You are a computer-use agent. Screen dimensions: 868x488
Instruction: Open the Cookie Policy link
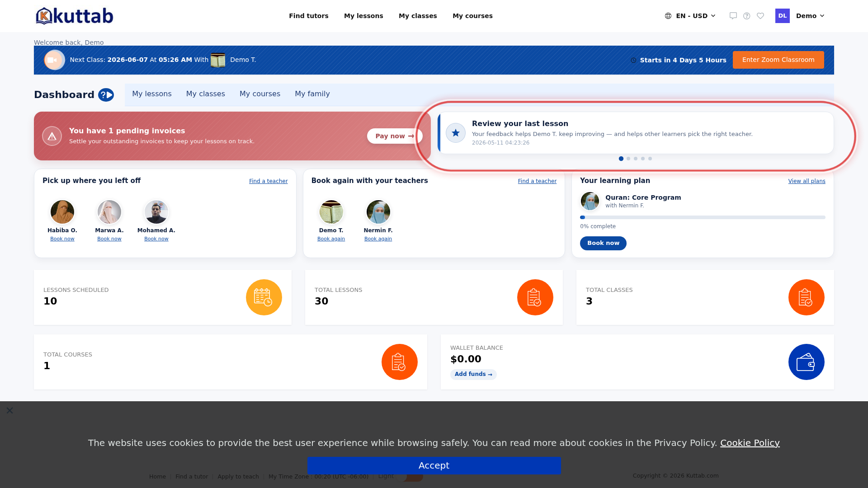pos(750,443)
